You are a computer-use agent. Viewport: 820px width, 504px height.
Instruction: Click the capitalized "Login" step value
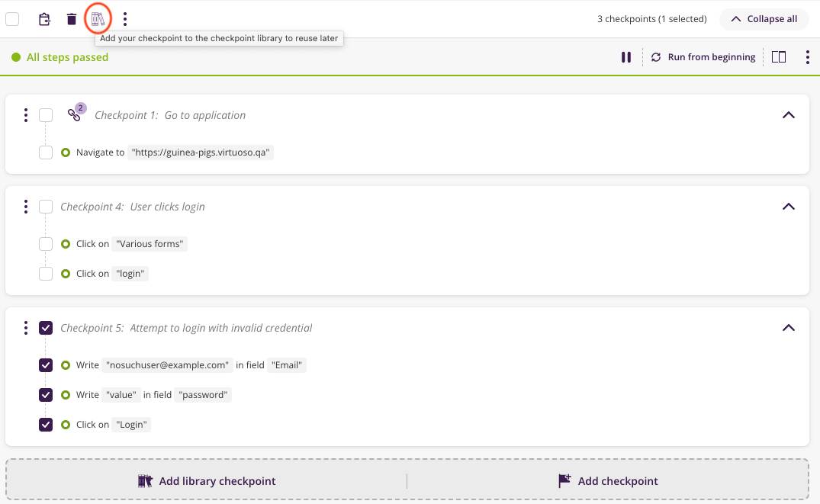click(131, 425)
